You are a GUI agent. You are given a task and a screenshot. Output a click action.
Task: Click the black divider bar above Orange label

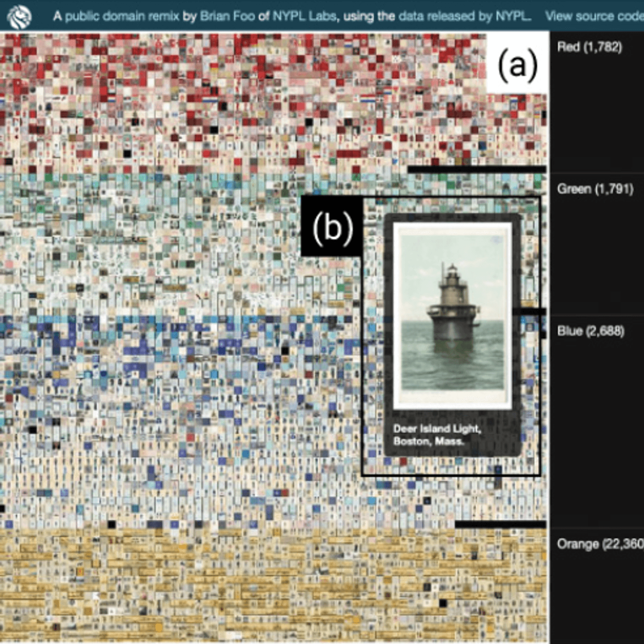point(500,524)
